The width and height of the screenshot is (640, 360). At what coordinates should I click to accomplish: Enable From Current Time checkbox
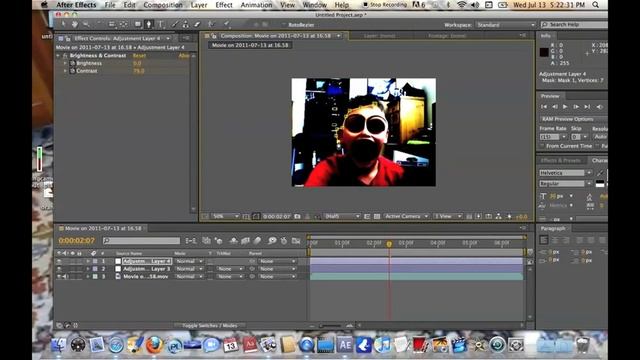pyautogui.click(x=542, y=146)
